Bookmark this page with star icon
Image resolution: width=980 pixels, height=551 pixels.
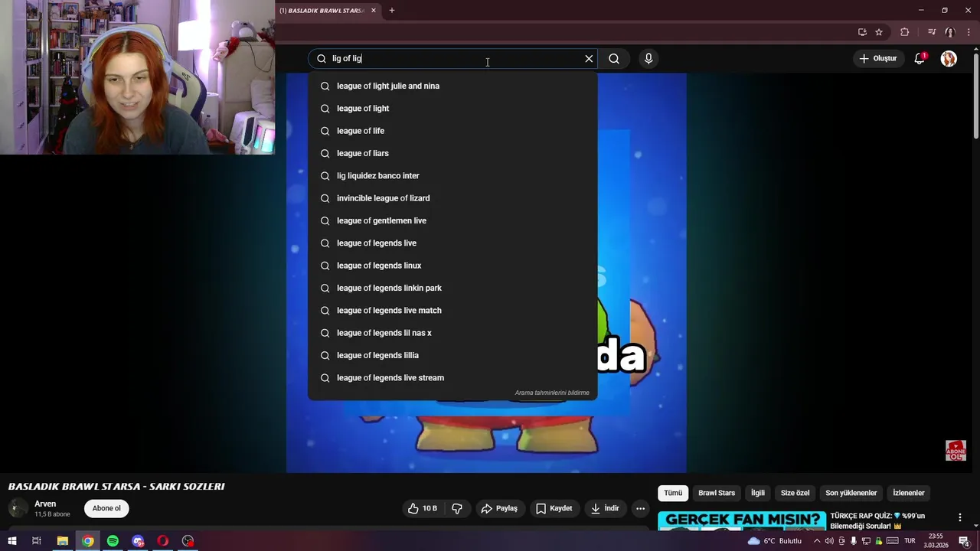coord(879,32)
